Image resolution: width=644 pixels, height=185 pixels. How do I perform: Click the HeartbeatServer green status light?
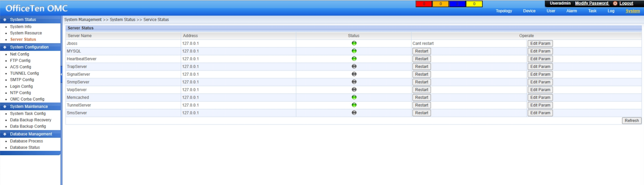coord(354,59)
